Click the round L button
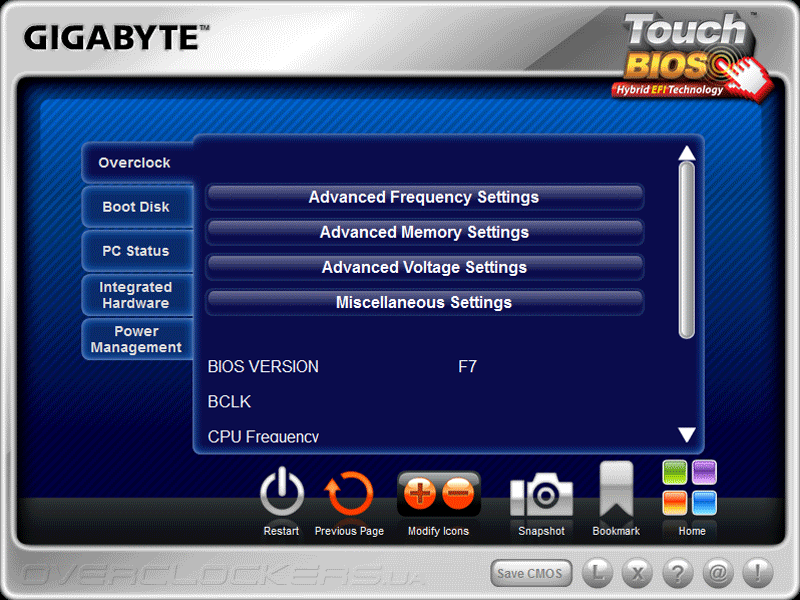 click(x=597, y=573)
